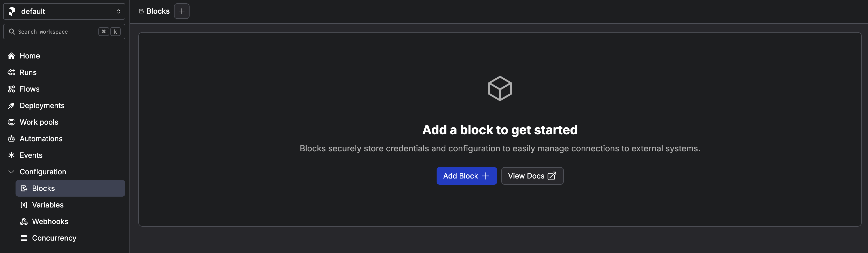Collapse the Configuration section chevron
Image resolution: width=868 pixels, height=253 pixels.
coord(11,172)
